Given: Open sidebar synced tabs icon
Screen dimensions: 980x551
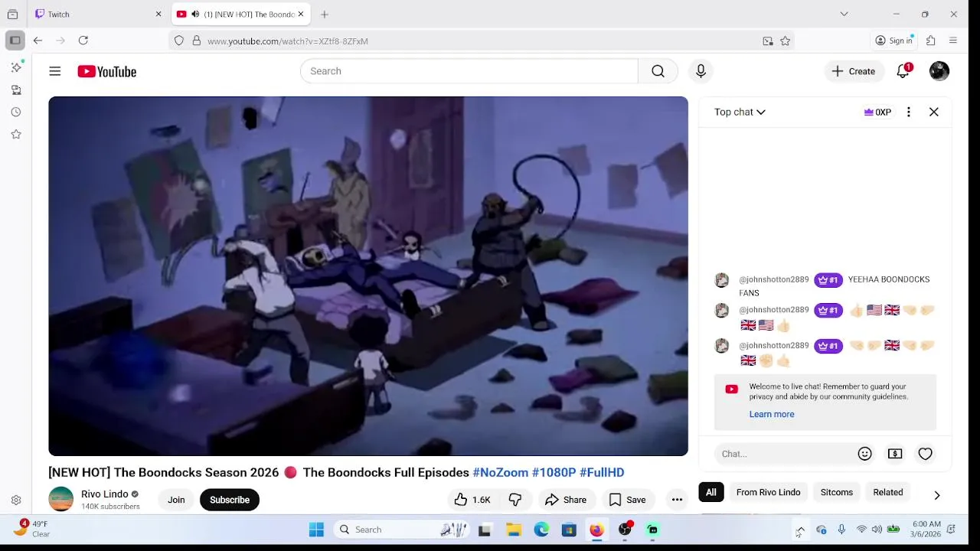Looking at the screenshot, I should click(16, 90).
